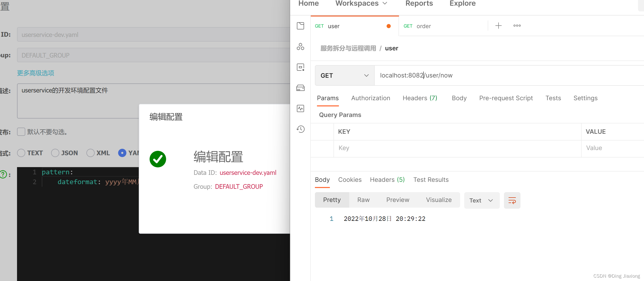Select the Authorization tab
Viewport: 644px width, 281px height.
(371, 98)
